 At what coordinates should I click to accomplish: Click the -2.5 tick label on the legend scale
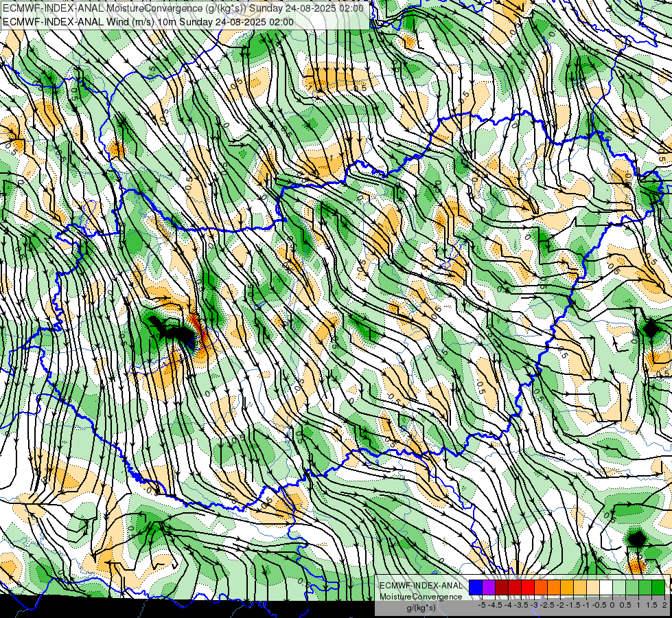pyautogui.click(x=547, y=605)
